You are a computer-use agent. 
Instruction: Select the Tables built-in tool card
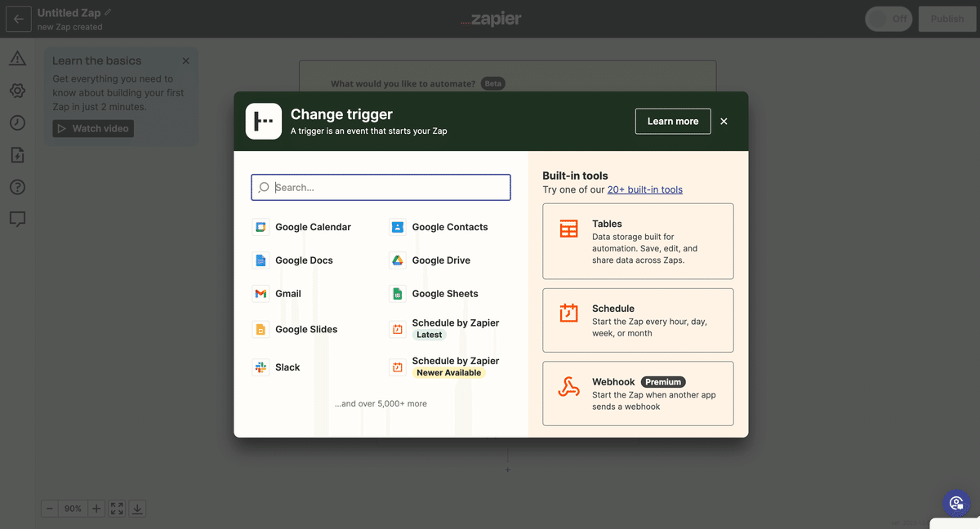638,242
